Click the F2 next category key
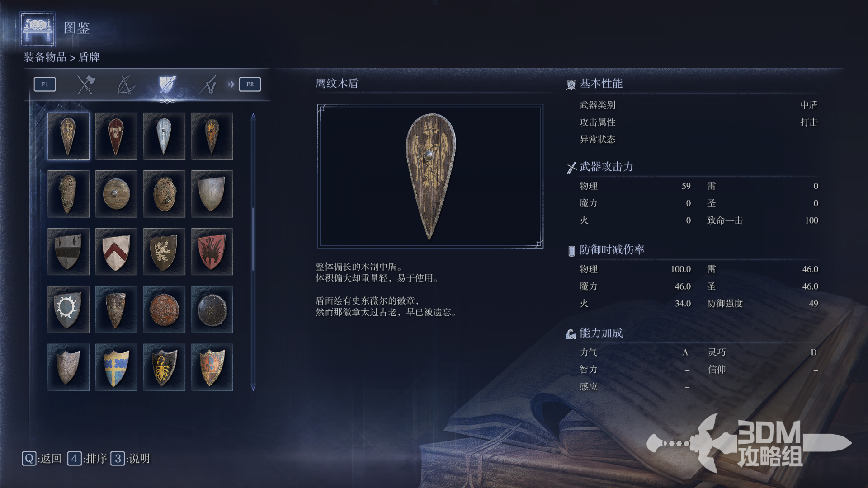Viewport: 868px width, 488px height. point(250,84)
